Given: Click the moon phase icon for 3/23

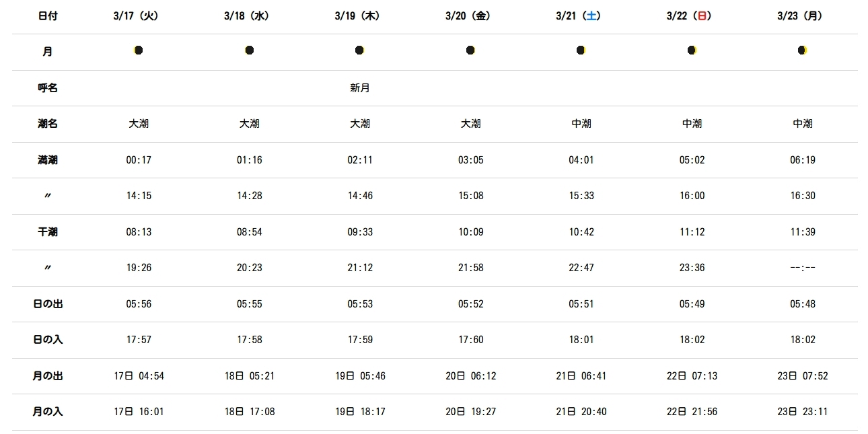Looking at the screenshot, I should [x=802, y=50].
